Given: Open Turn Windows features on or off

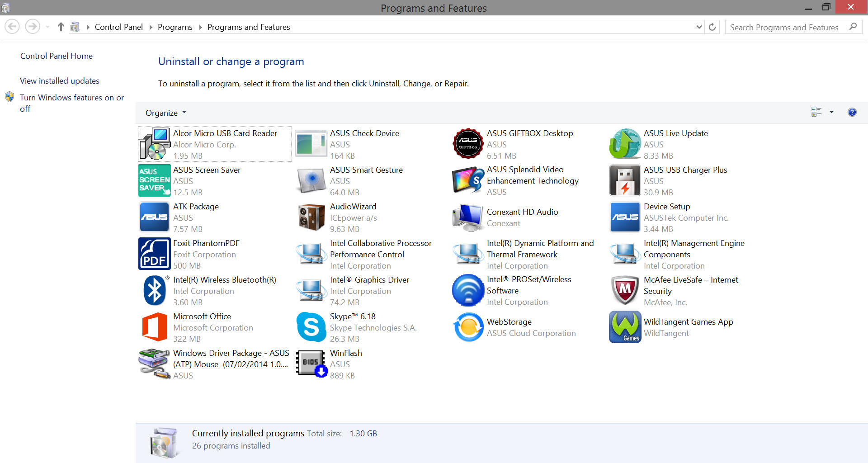Looking at the screenshot, I should click(x=71, y=103).
